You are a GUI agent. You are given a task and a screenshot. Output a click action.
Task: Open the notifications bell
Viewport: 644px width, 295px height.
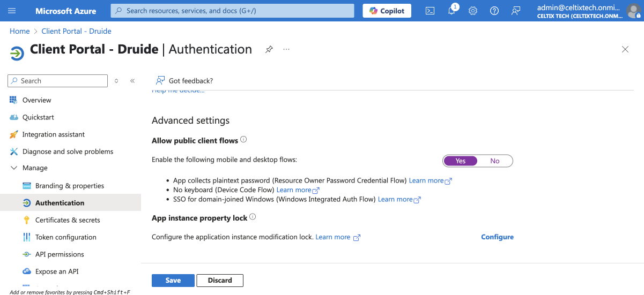451,11
